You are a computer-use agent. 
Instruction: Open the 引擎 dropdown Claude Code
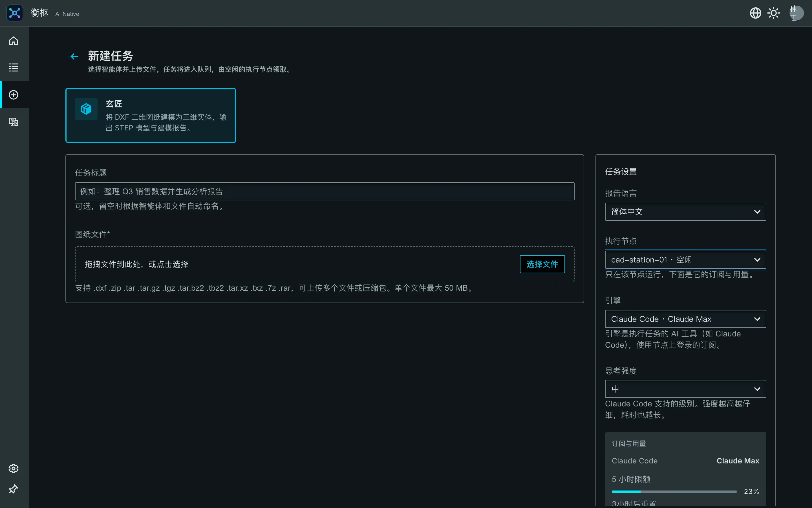685,319
